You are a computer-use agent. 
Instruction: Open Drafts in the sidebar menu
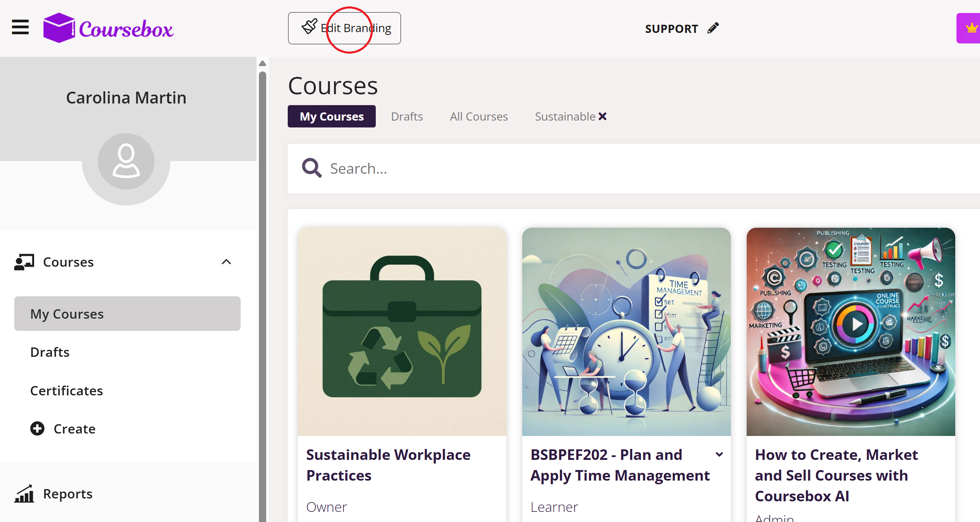[50, 352]
